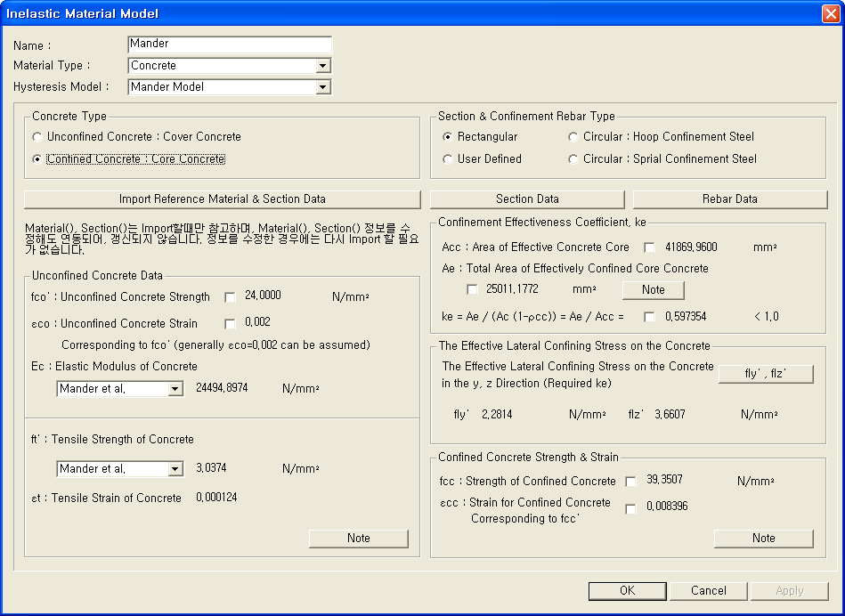Click the Name input field containing Mander
Image resolution: width=845 pixels, height=616 pixels.
coord(229,44)
